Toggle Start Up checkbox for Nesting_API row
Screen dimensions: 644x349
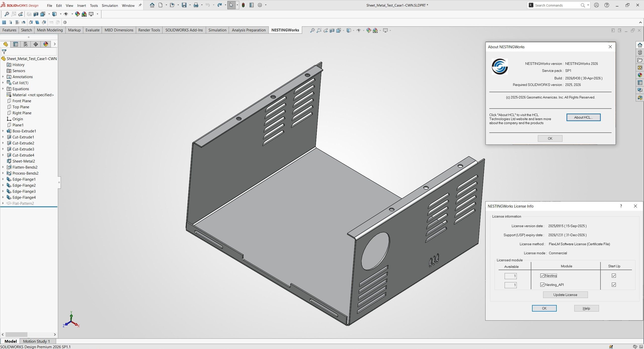tap(614, 285)
